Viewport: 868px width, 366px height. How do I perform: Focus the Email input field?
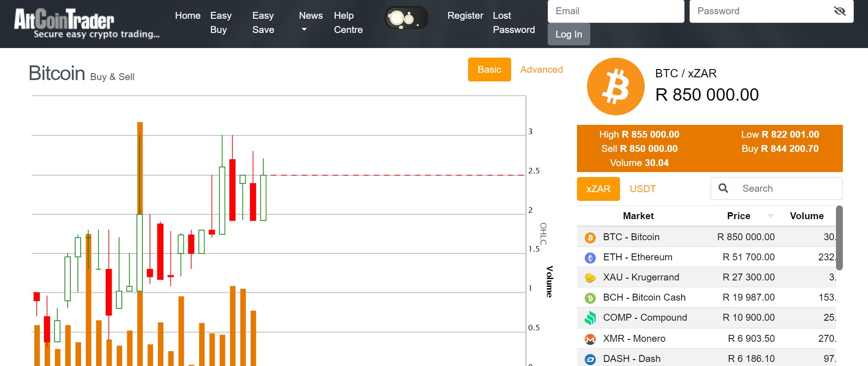coord(616,11)
